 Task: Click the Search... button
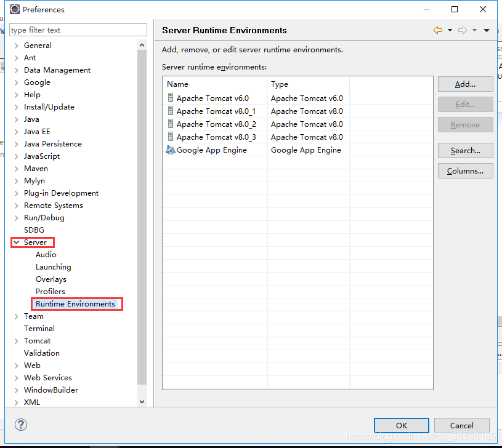[x=465, y=151]
